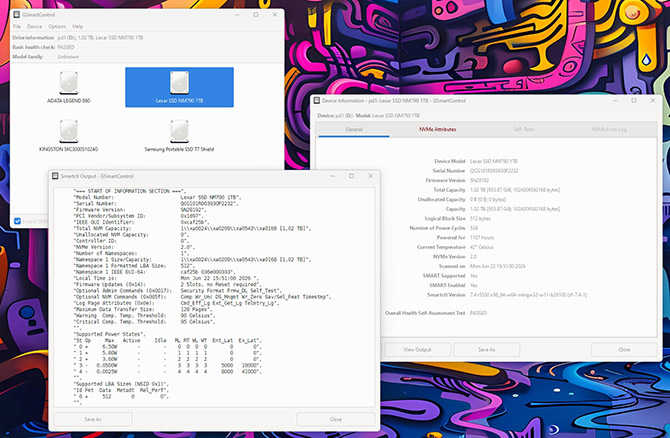Click the Number of Power Cycles value 534
The image size is (670, 438).
click(x=474, y=228)
